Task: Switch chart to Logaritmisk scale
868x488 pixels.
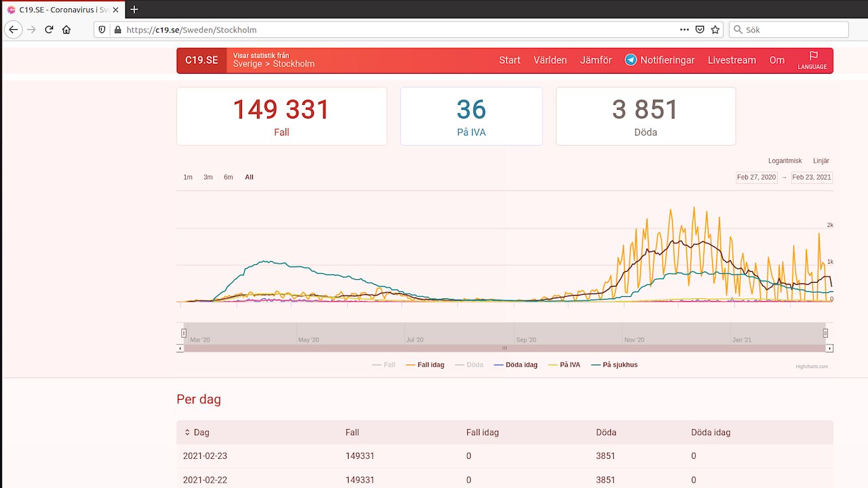Action: click(785, 161)
